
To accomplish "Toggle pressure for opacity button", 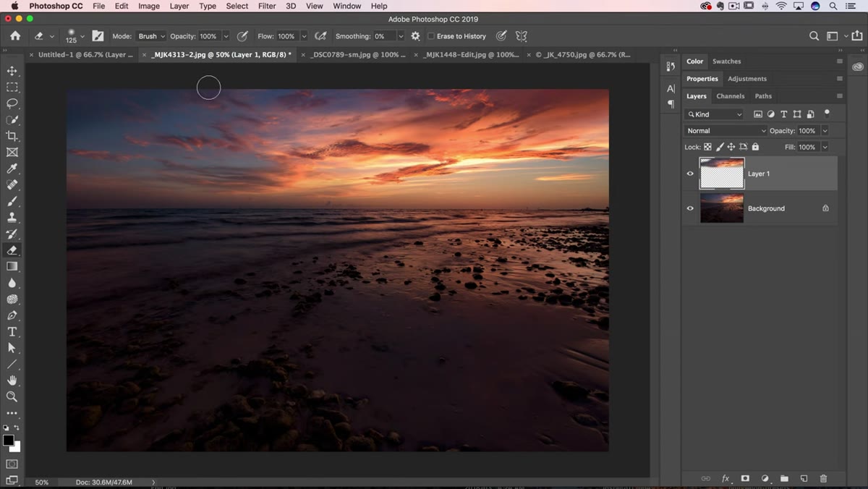I will click(243, 36).
